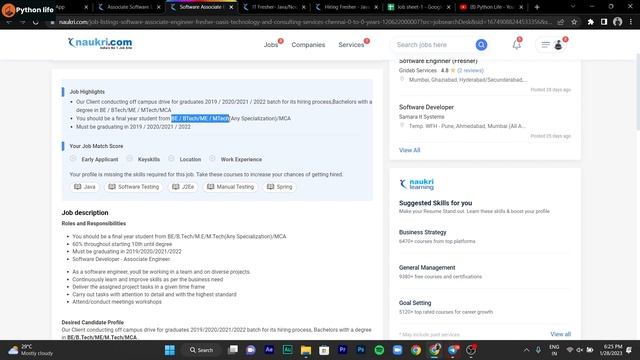Open the taskbar clock and date
Viewport: 640px width, 360px height.
coord(611,350)
